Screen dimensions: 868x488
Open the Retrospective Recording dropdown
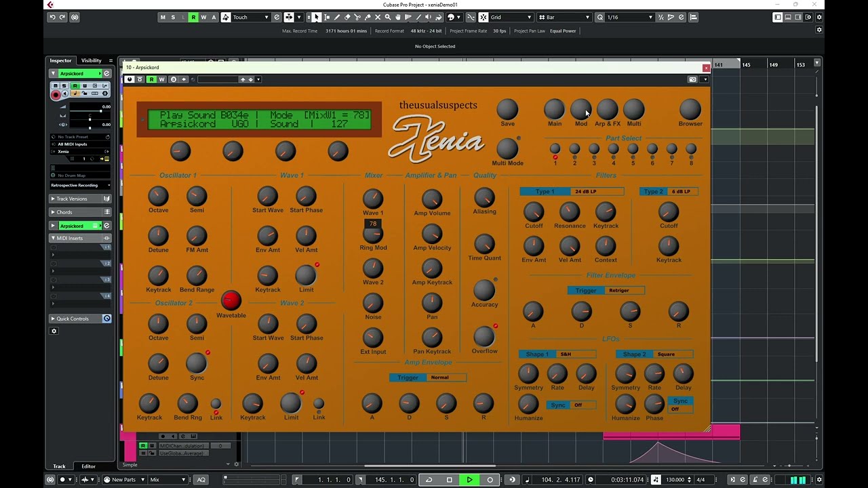point(80,185)
